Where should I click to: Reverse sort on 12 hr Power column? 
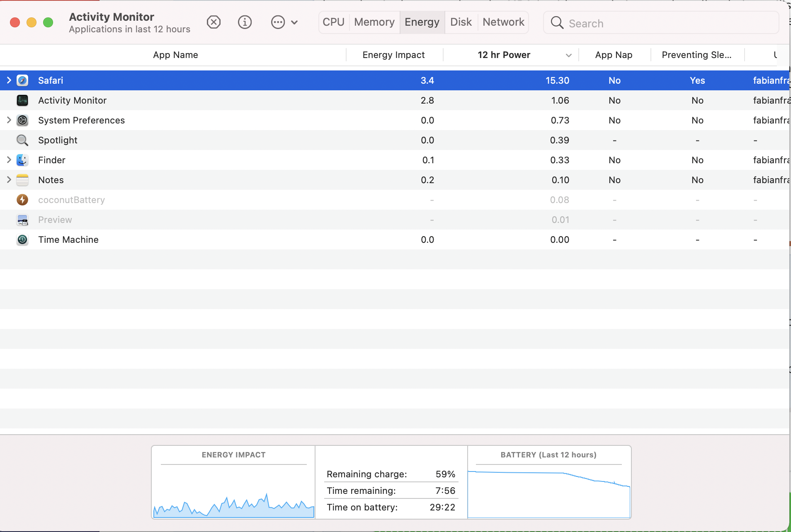click(x=504, y=55)
